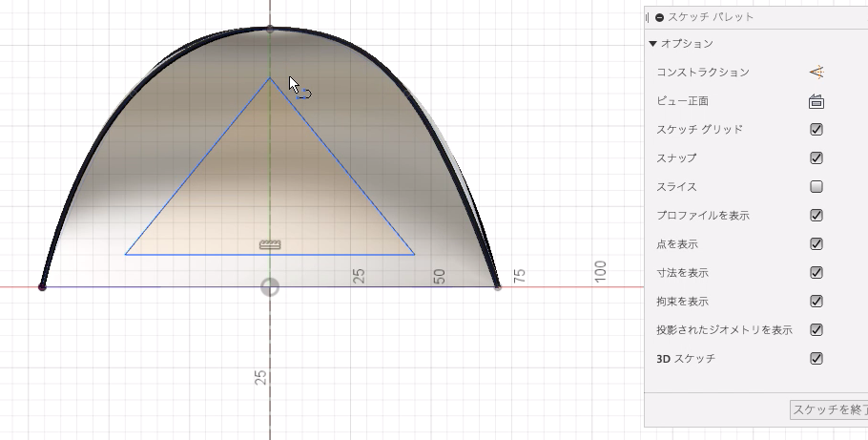Image resolution: width=868 pixels, height=440 pixels.
Task: Click the コンストラクション construction line icon
Action: (x=816, y=72)
